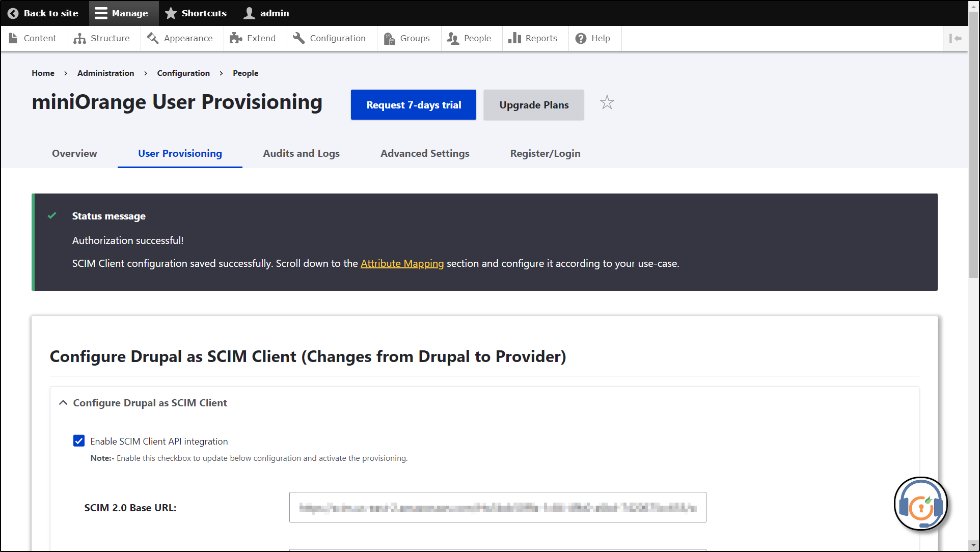Open Configuration via the wrench icon
Screen dimensions: 980x552
298,38
